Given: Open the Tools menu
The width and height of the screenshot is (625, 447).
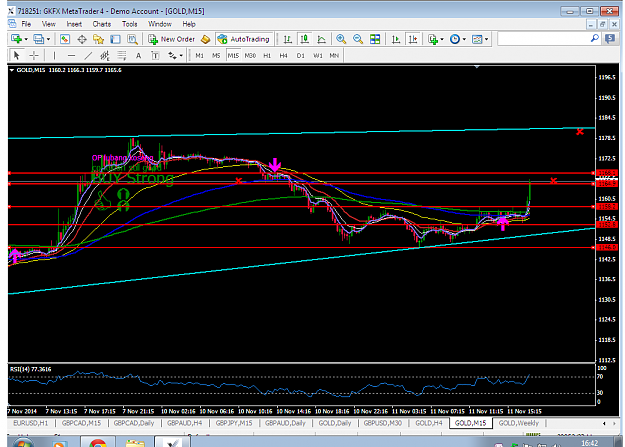Looking at the screenshot, I should pos(130,24).
